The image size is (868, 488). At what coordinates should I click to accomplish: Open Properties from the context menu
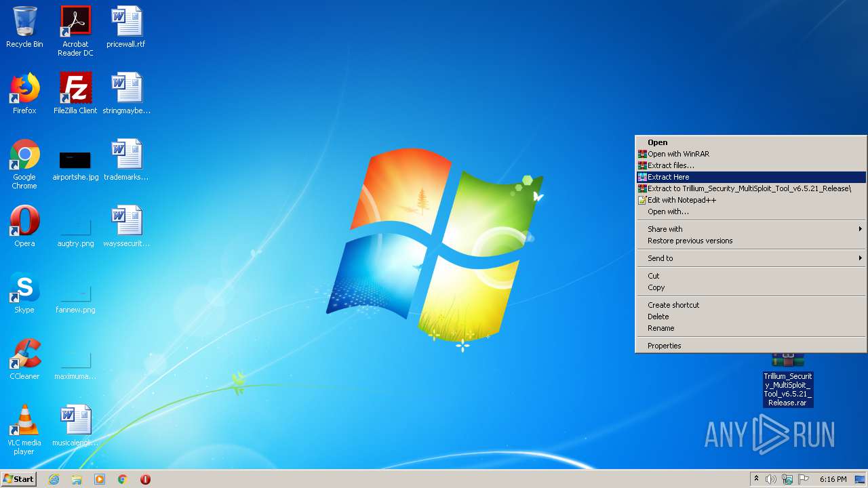point(751,346)
